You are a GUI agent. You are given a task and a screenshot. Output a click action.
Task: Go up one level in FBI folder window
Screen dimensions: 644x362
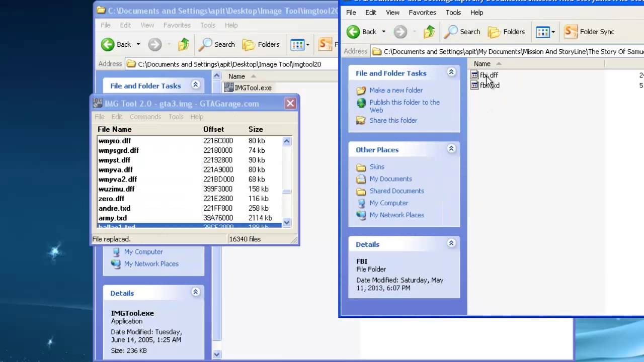(x=429, y=32)
